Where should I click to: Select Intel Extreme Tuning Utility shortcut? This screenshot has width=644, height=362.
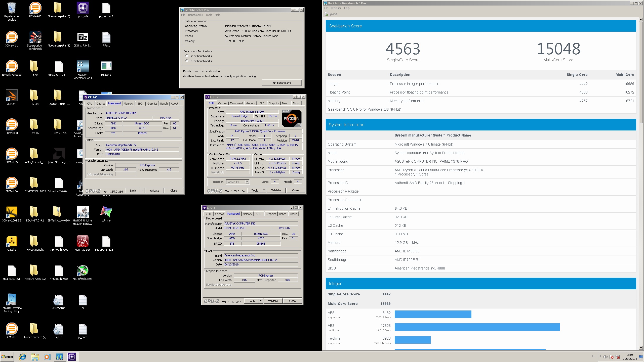coord(12,303)
